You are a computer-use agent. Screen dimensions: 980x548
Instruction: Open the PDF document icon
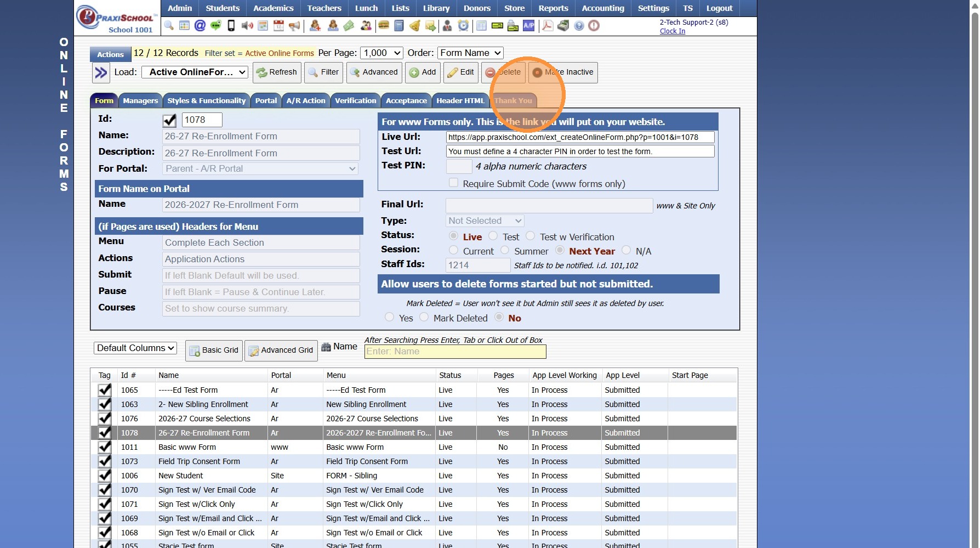coord(548,26)
